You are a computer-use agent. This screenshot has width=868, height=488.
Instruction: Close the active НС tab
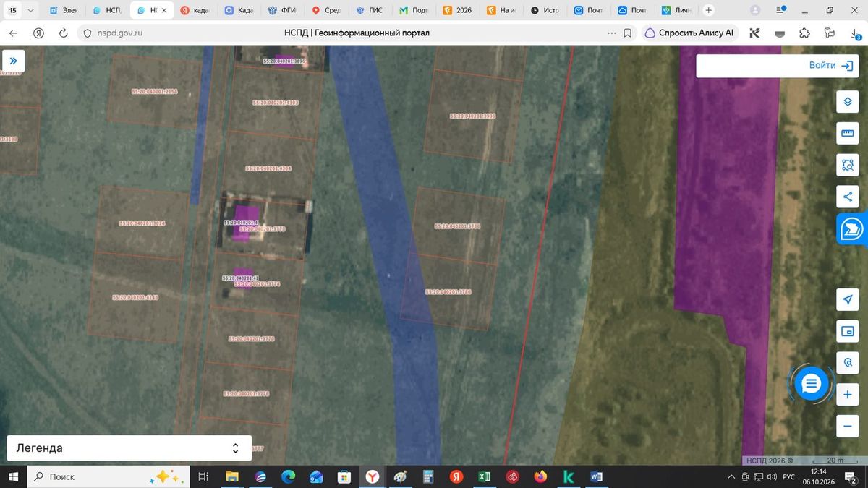[164, 11]
